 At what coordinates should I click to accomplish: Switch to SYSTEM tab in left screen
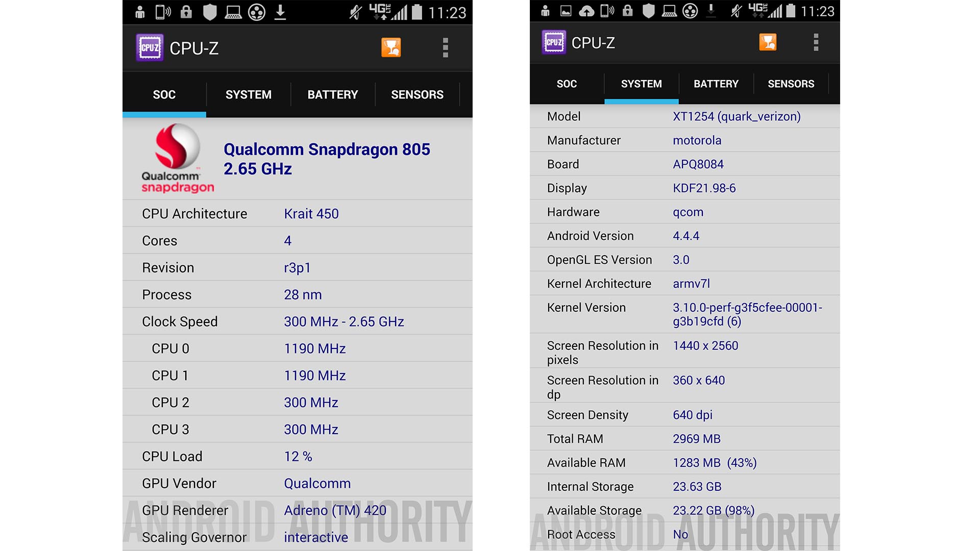[249, 95]
